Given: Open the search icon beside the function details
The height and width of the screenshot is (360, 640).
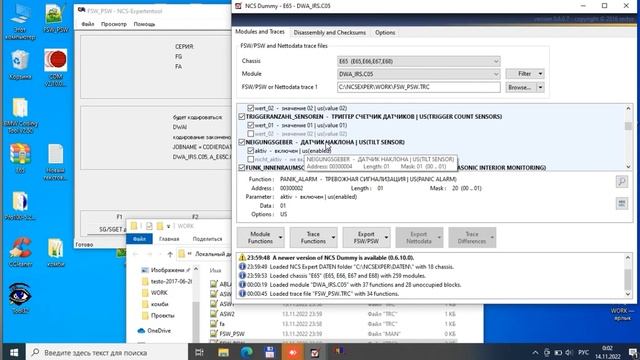Looking at the screenshot, I should tap(622, 182).
